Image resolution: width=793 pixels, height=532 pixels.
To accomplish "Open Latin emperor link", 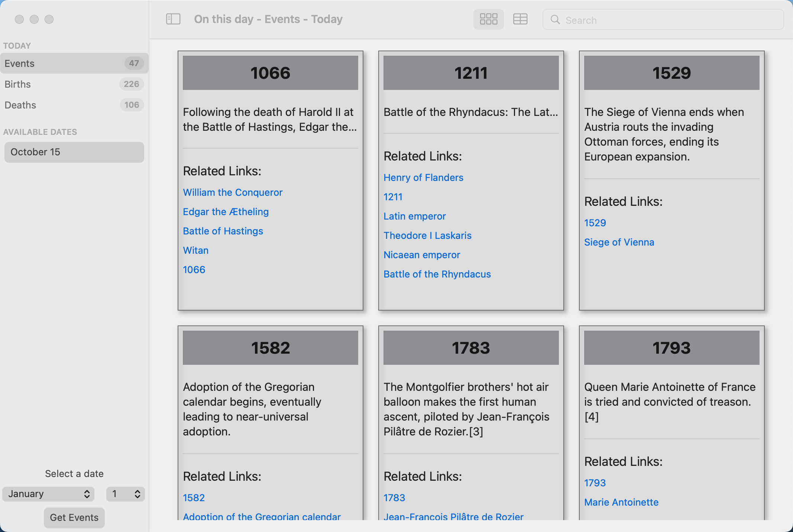I will (x=414, y=216).
